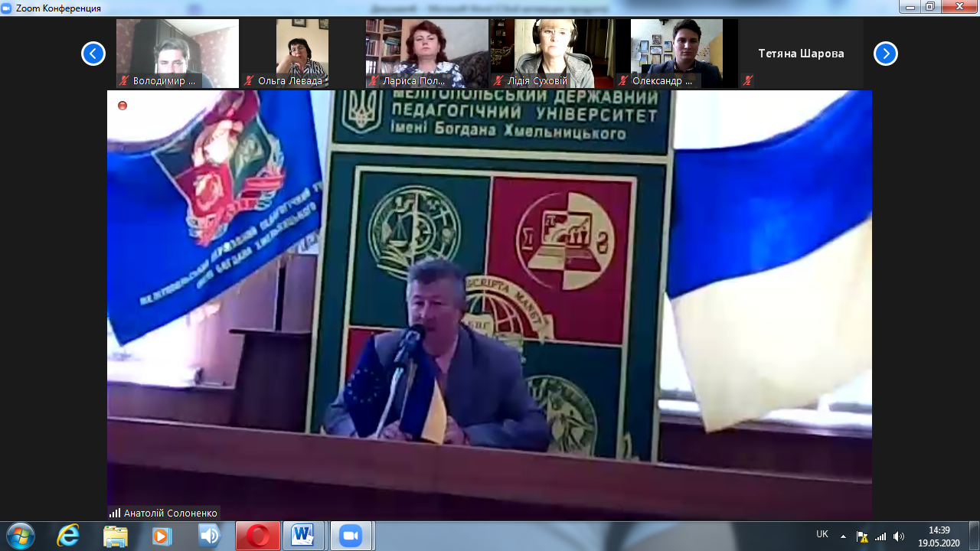Click the Тетяна Шарова participant tile
980x551 pixels.
pos(801,54)
